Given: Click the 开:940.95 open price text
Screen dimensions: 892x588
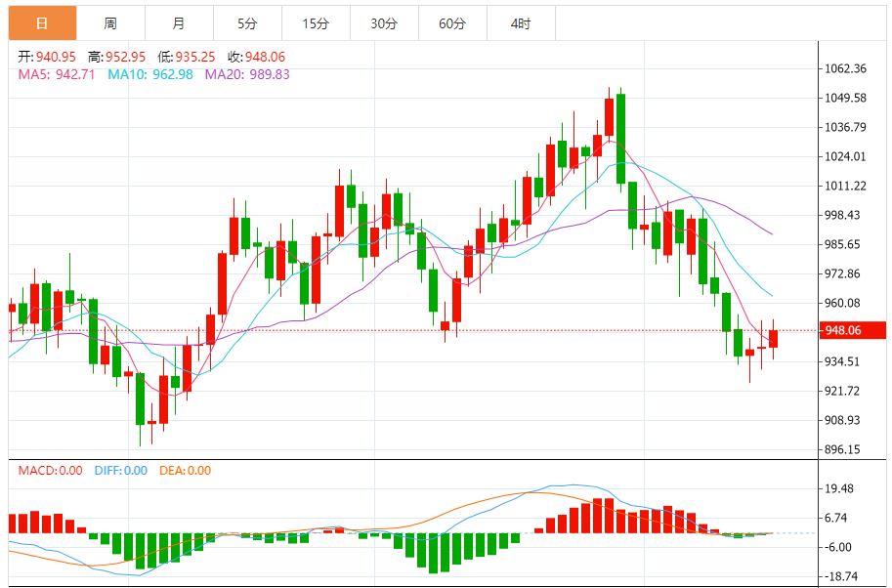Looking at the screenshot, I should (47, 57).
